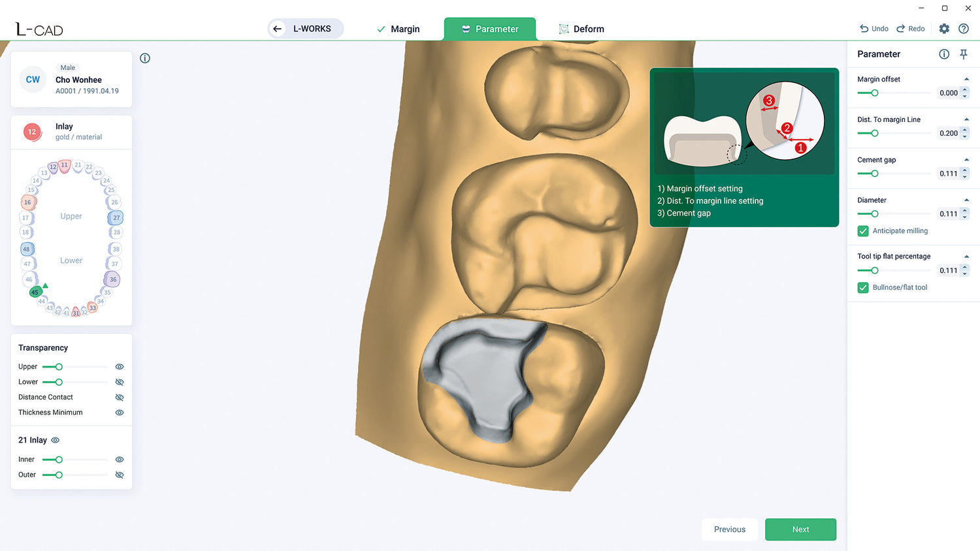
Task: Collapse the Tool tip flat percentage section
Action: pyautogui.click(x=966, y=257)
